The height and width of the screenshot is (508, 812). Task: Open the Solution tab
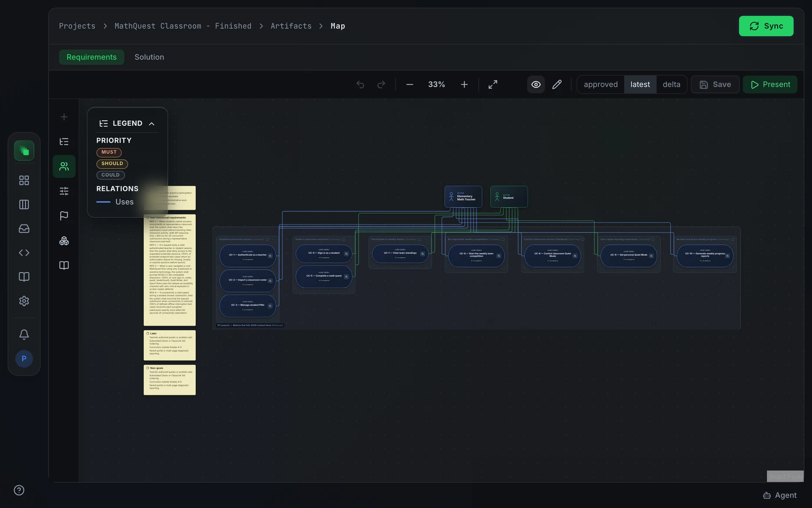[x=149, y=57]
